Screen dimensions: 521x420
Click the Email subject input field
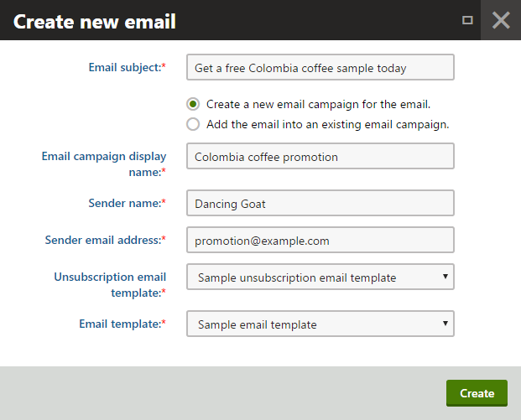[x=320, y=67]
